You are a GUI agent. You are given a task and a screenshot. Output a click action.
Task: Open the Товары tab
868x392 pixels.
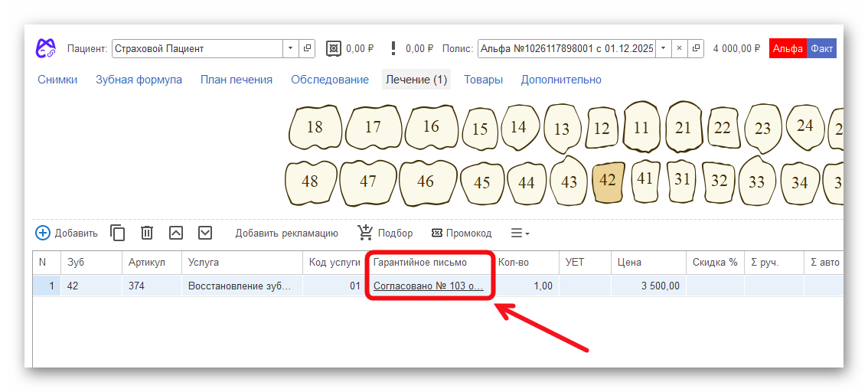[x=483, y=80]
